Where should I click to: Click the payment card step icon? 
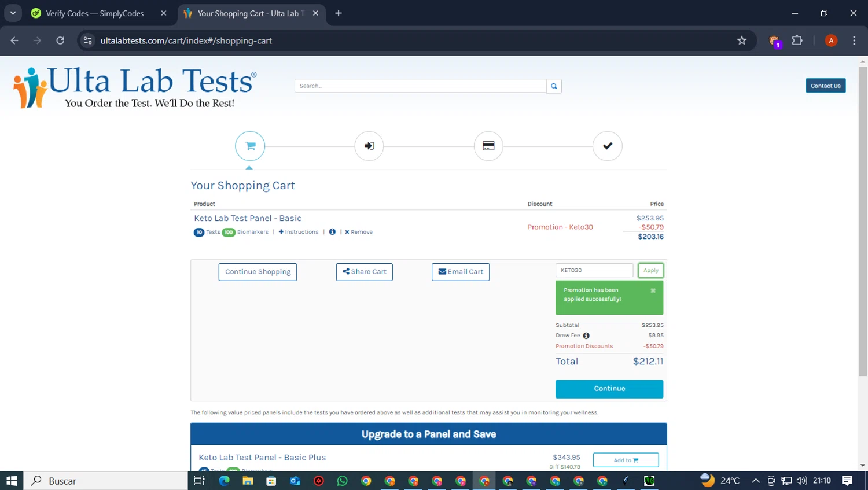pyautogui.click(x=488, y=146)
